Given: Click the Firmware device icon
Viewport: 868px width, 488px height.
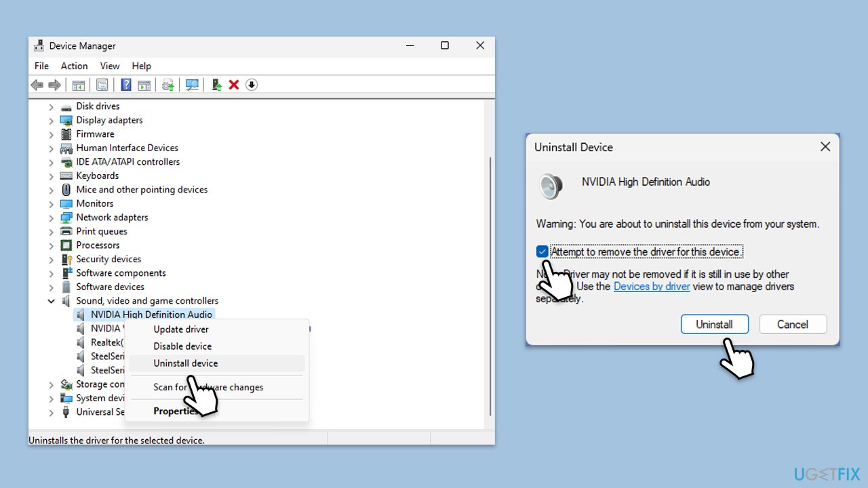Looking at the screenshot, I should 66,134.
